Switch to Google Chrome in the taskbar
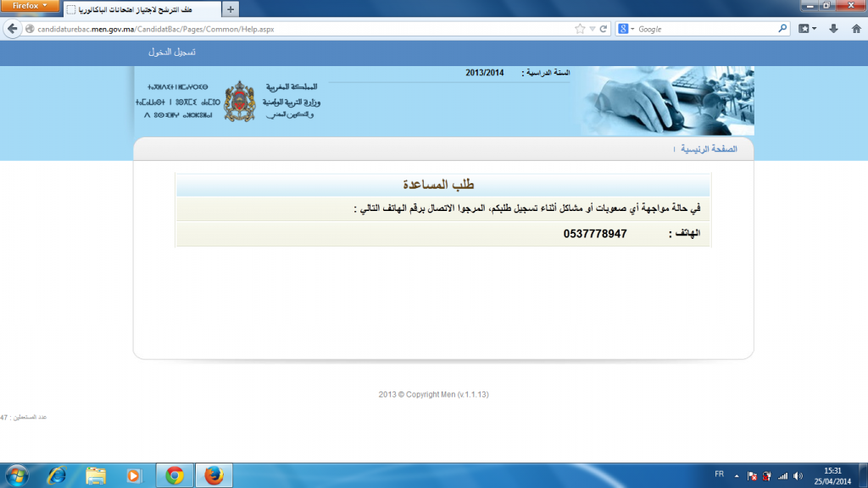The width and height of the screenshot is (868, 488). pyautogui.click(x=175, y=476)
